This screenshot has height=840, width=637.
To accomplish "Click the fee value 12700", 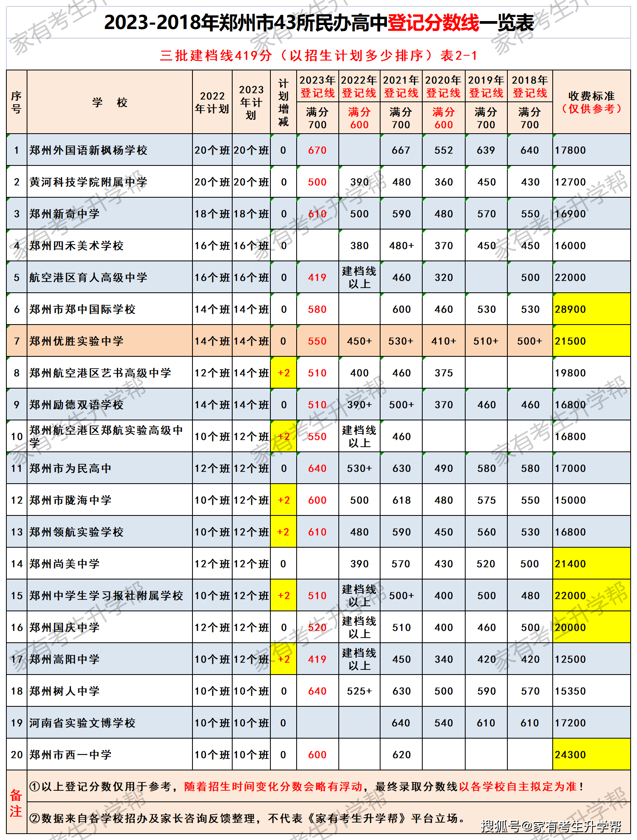I will pos(570,182).
